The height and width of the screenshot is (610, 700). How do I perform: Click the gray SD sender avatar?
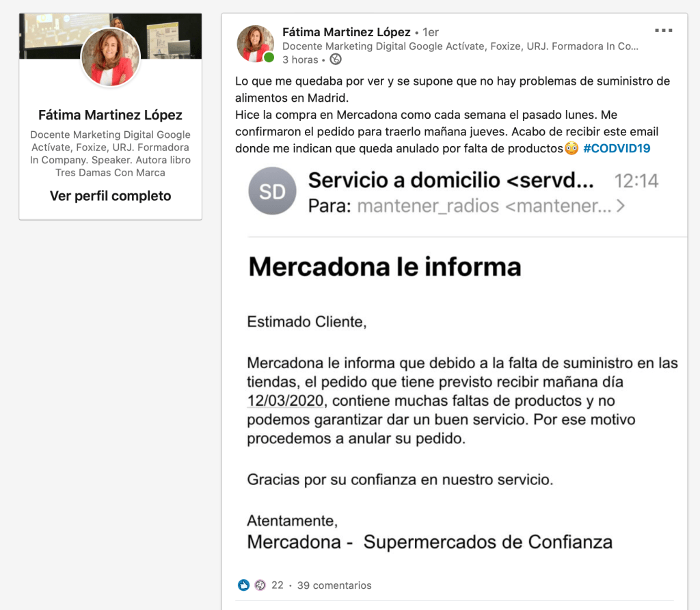click(272, 191)
